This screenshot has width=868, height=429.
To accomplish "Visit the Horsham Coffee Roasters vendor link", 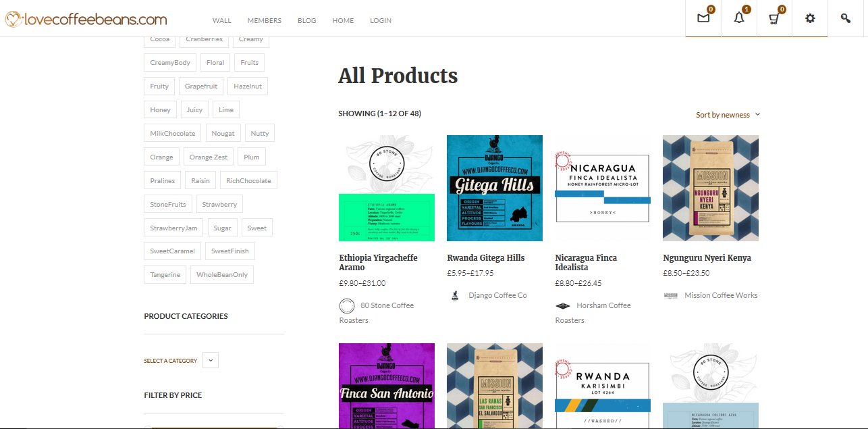I will click(x=593, y=313).
